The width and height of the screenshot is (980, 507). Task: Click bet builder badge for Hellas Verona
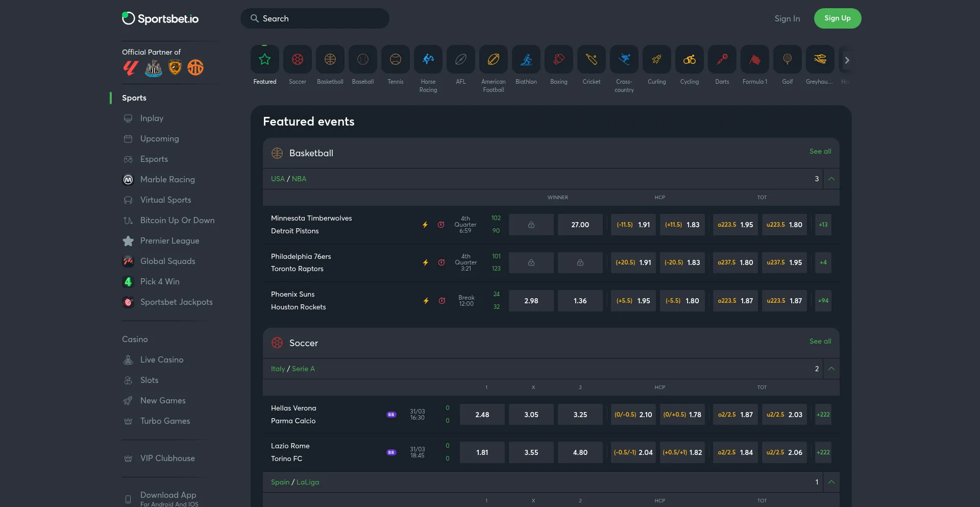[x=391, y=415]
